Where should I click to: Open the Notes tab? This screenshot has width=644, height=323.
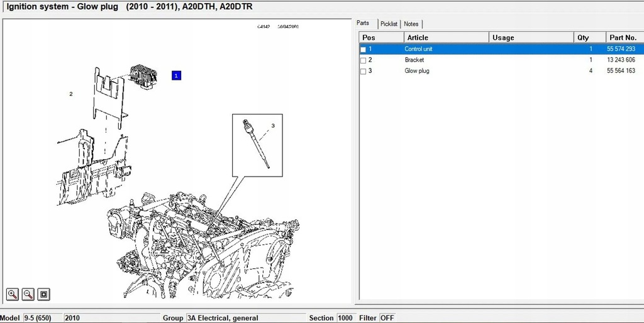pos(411,24)
